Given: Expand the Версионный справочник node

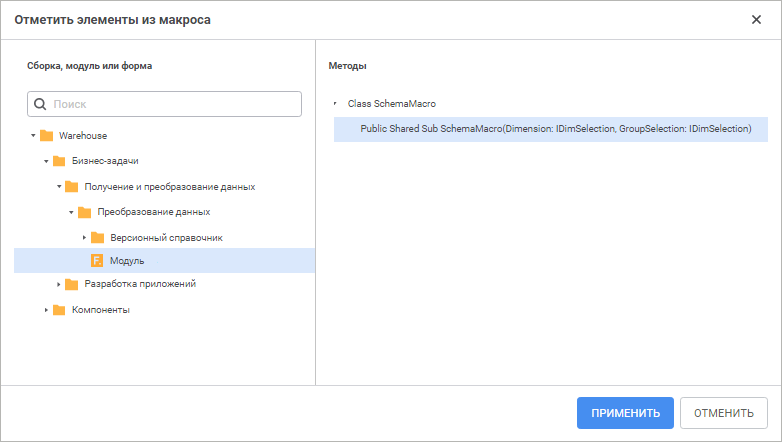Looking at the screenshot, I should coord(84,238).
